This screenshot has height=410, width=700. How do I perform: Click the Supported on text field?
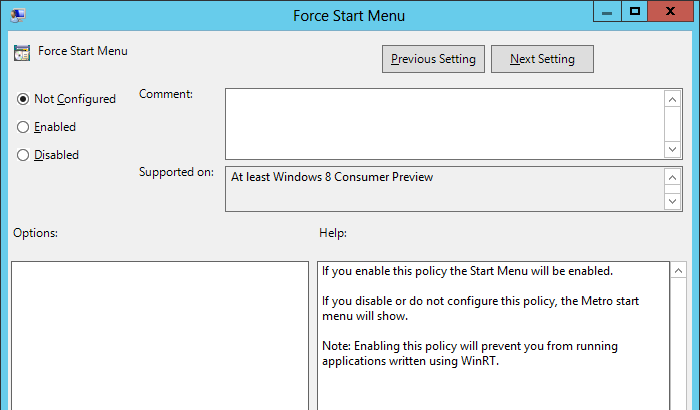point(444,189)
